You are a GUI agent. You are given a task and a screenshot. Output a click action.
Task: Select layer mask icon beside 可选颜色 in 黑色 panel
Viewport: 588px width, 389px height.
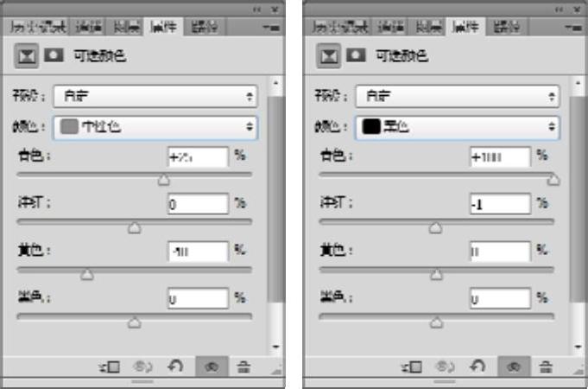(356, 55)
